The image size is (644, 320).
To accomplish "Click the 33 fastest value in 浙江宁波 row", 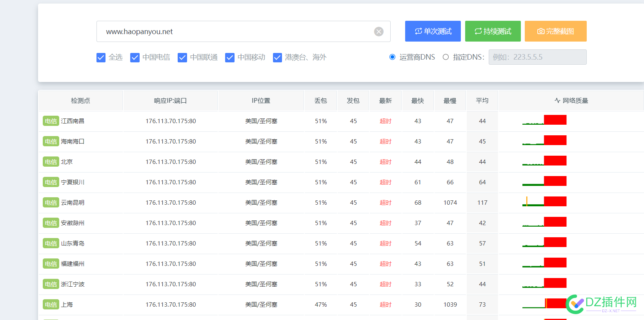I will tap(418, 284).
